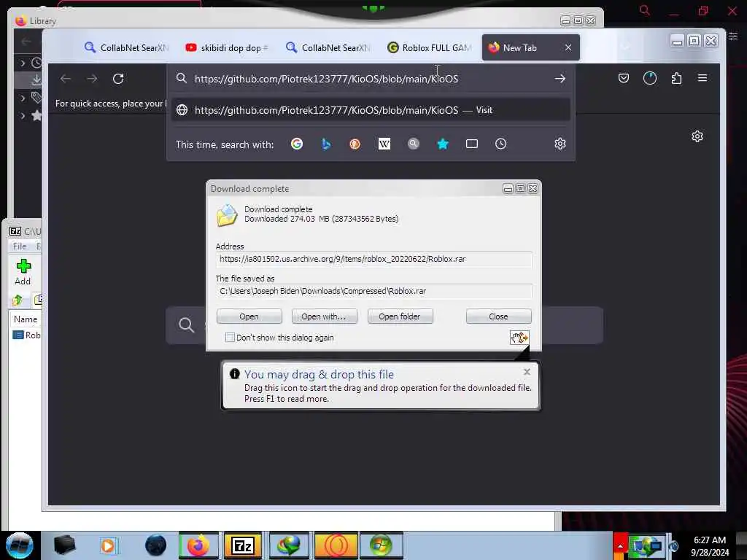This screenshot has width=747, height=560.
Task: Click the Open with... button
Action: pos(324,316)
